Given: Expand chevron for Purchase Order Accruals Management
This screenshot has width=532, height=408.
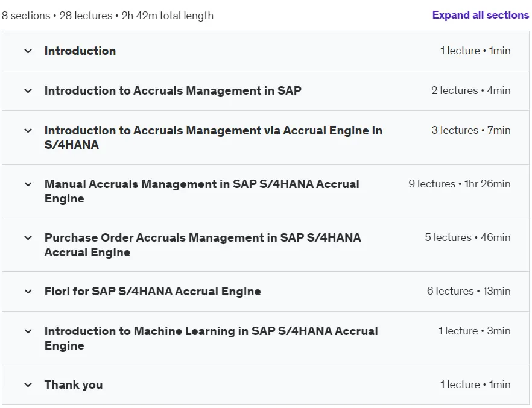Looking at the screenshot, I should [28, 238].
